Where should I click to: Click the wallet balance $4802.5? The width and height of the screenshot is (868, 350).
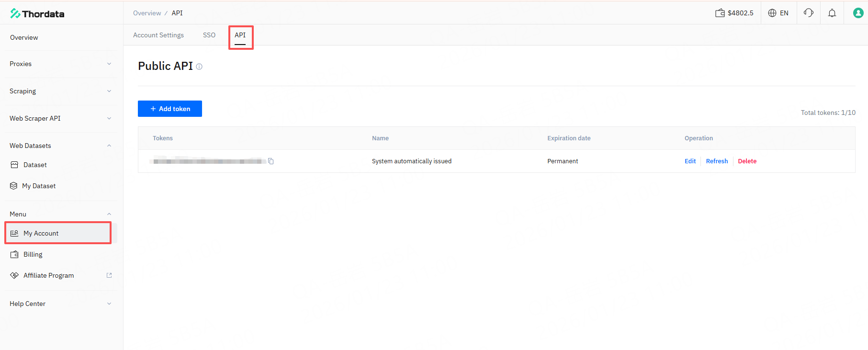(x=734, y=13)
